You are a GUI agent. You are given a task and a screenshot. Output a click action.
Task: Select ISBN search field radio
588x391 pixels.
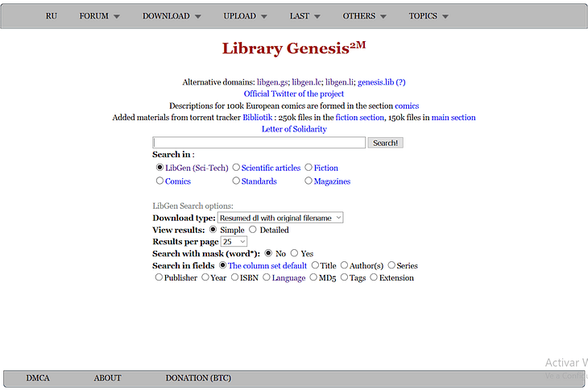click(x=234, y=277)
